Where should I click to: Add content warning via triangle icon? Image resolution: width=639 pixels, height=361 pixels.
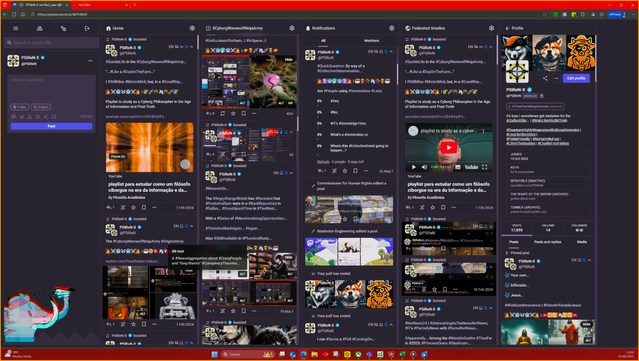point(29,117)
